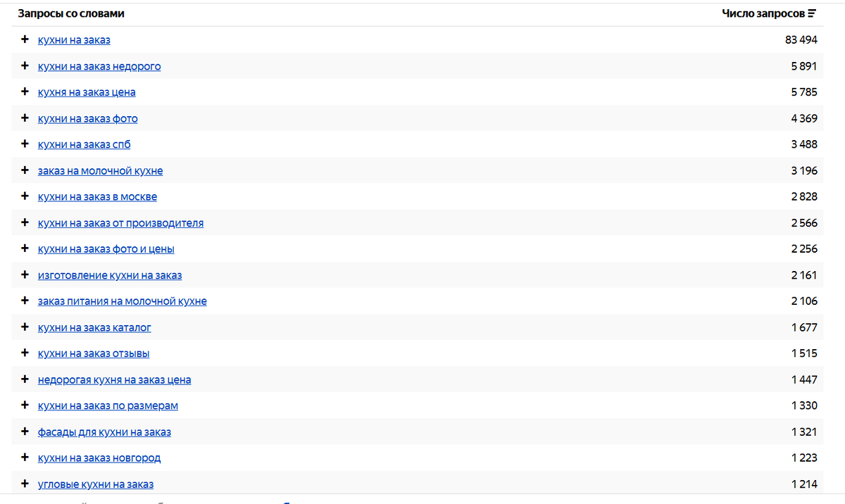Select the request count 2 256

point(804,249)
